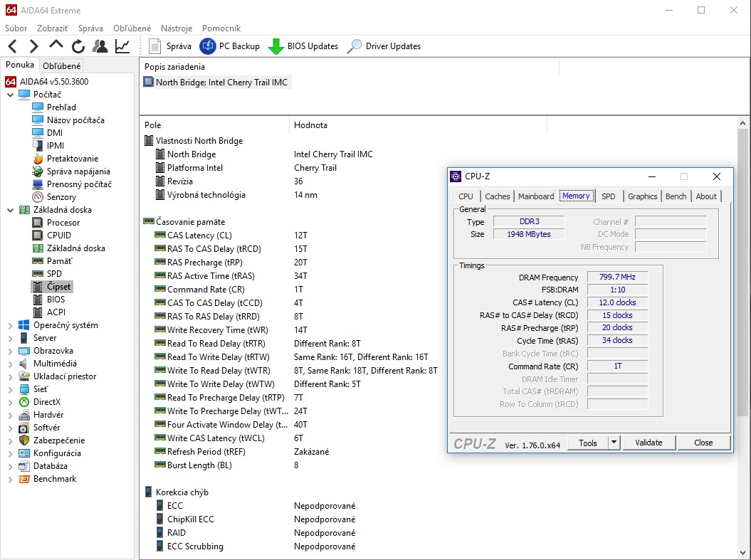Switch to the Mainboard tab in CPU-Z
This screenshot has height=560, width=751.
click(536, 196)
